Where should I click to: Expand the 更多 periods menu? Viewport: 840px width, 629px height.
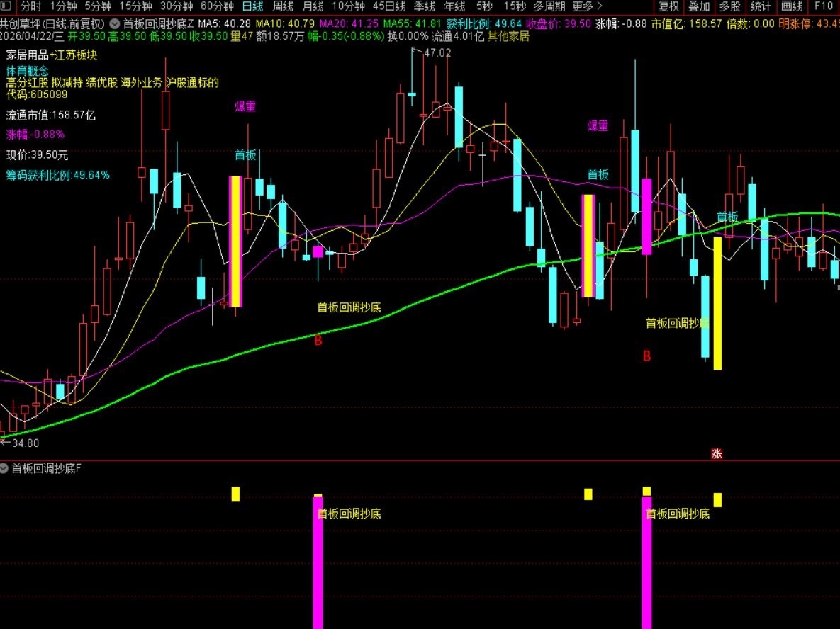pyautogui.click(x=587, y=6)
